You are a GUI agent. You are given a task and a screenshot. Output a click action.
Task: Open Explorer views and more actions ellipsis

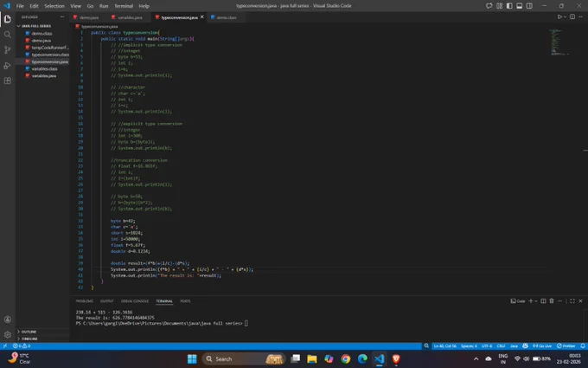[62, 17]
